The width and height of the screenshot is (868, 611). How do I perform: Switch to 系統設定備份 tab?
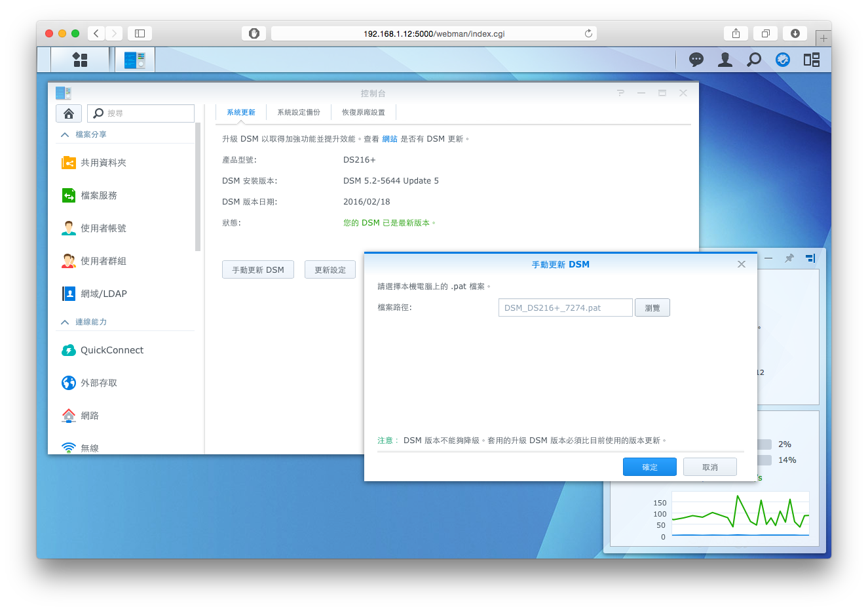point(299,113)
